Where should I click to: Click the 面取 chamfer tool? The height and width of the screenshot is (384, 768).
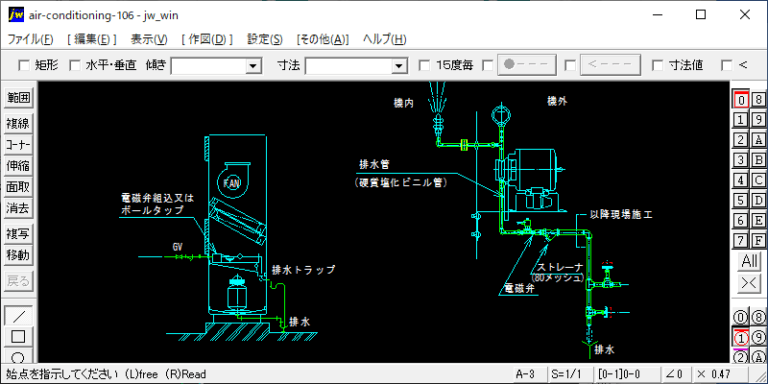point(19,187)
